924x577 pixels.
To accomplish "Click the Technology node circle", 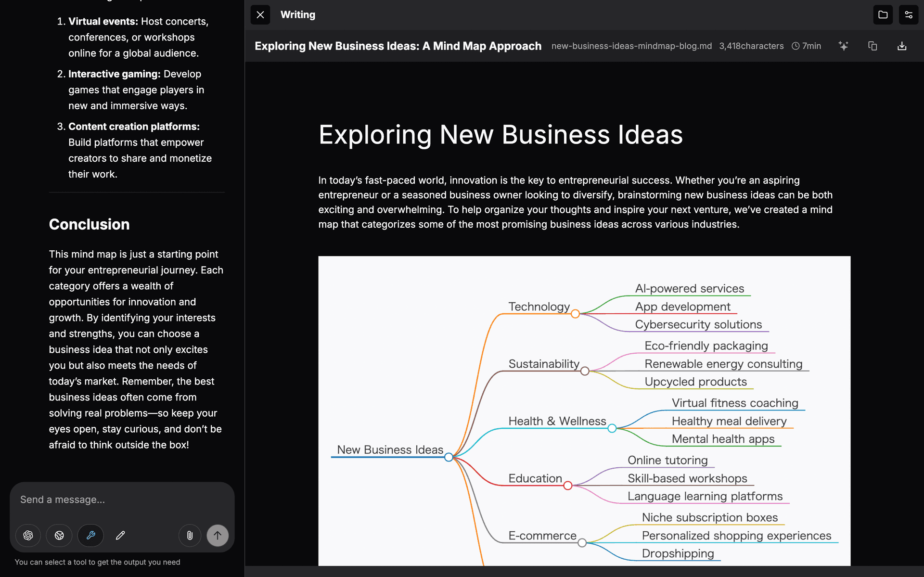I will point(575,314).
